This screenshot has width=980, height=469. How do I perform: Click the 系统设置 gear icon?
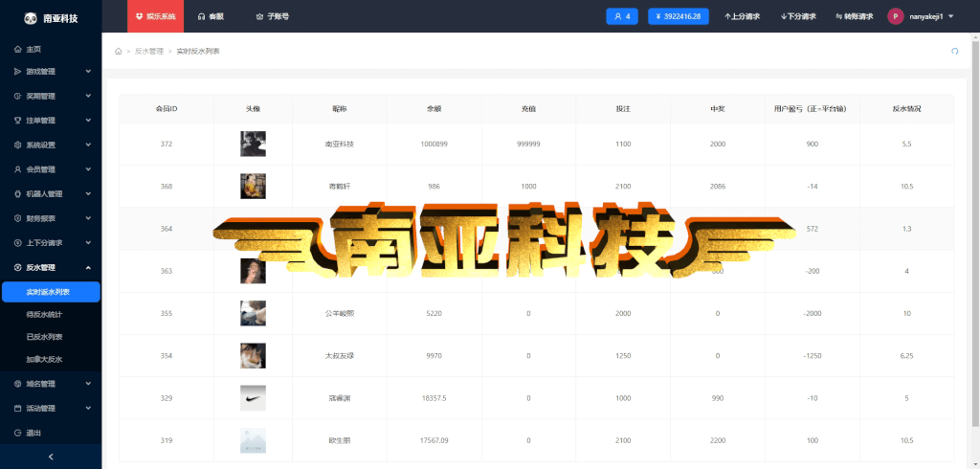[x=17, y=145]
